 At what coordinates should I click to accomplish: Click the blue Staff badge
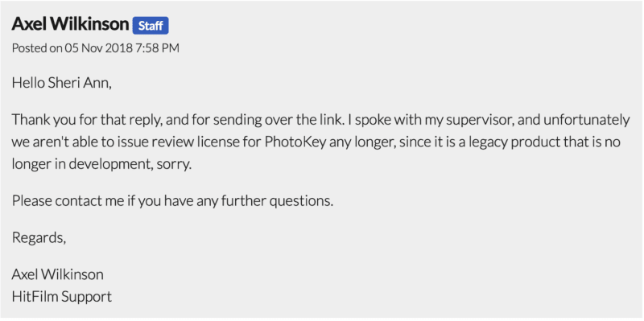coord(151,26)
